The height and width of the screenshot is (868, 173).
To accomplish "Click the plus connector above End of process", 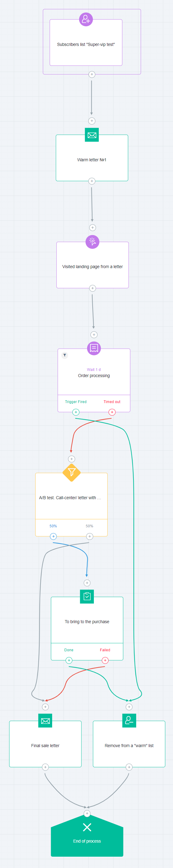I will (x=87, y=814).
